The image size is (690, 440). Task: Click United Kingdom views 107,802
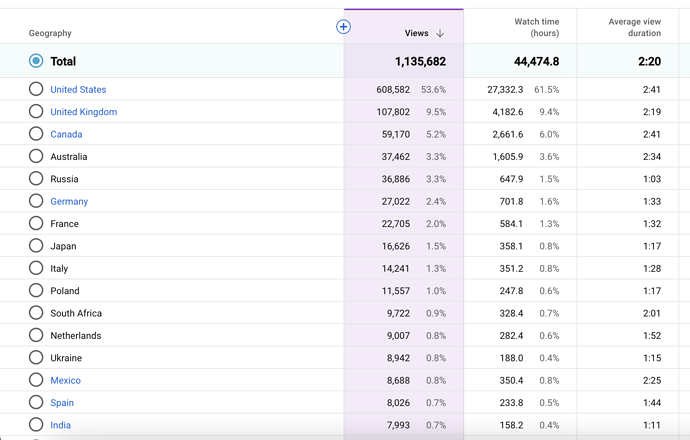coord(393,112)
